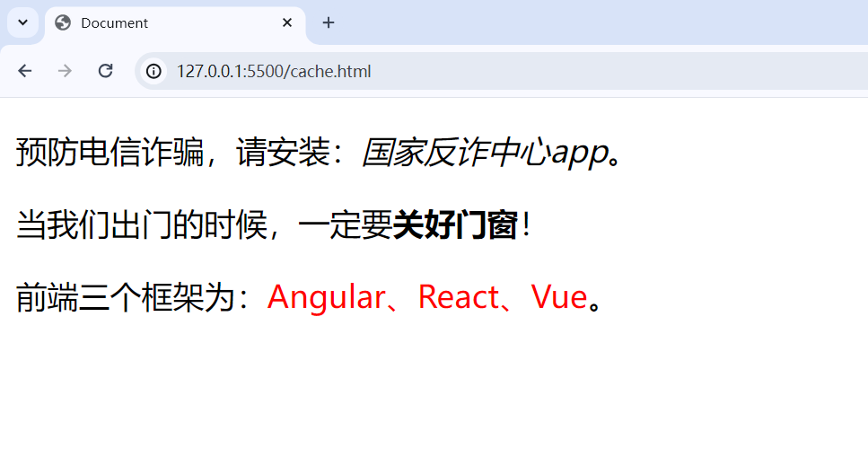
Task: View site information icon in address bar
Action: (153, 71)
